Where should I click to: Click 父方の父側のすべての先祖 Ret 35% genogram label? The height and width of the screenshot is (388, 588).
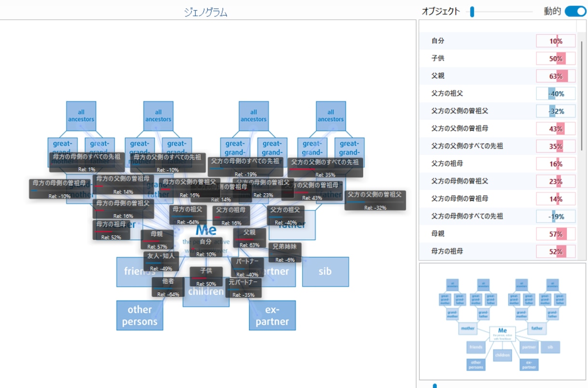coord(325,168)
